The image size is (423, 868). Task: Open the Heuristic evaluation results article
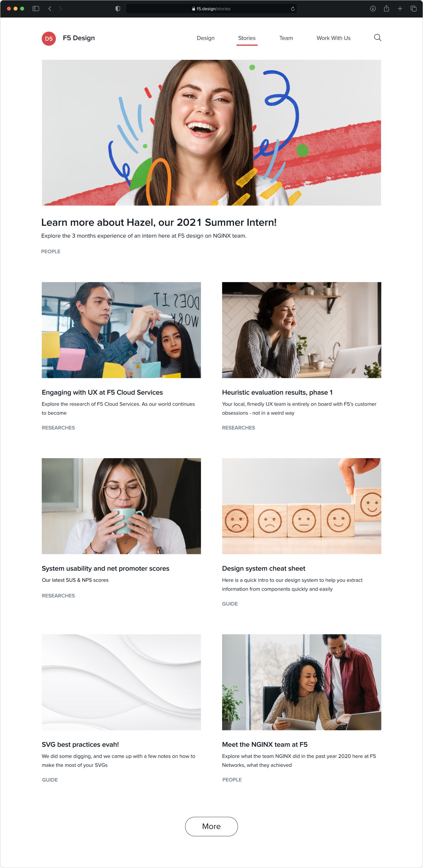pos(277,392)
